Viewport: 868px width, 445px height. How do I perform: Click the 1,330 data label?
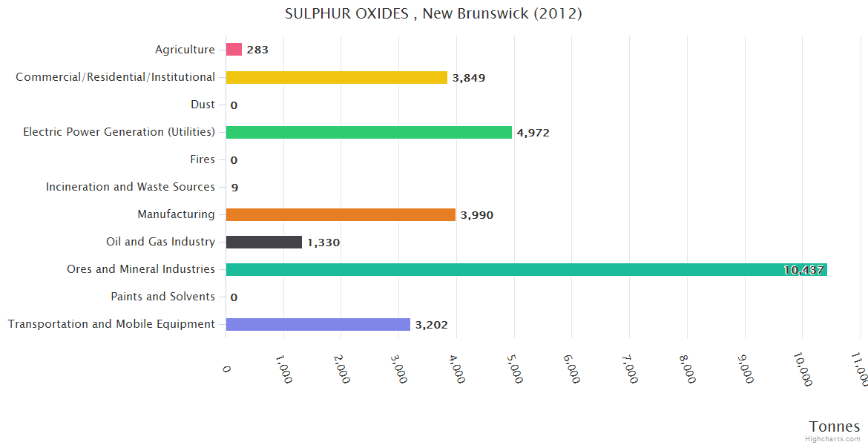(323, 243)
